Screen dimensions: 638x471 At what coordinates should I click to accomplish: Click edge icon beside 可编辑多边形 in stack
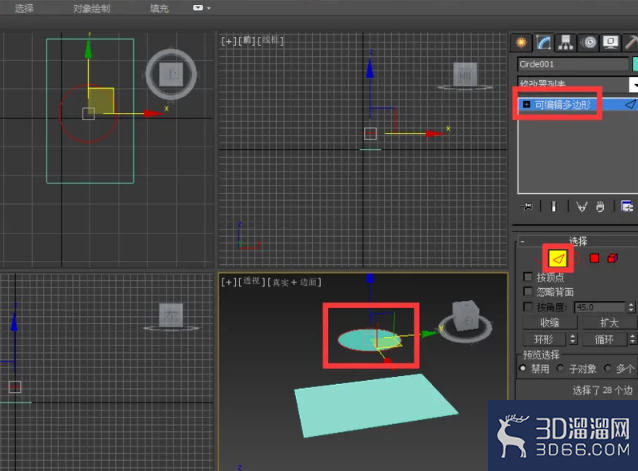coord(630,105)
